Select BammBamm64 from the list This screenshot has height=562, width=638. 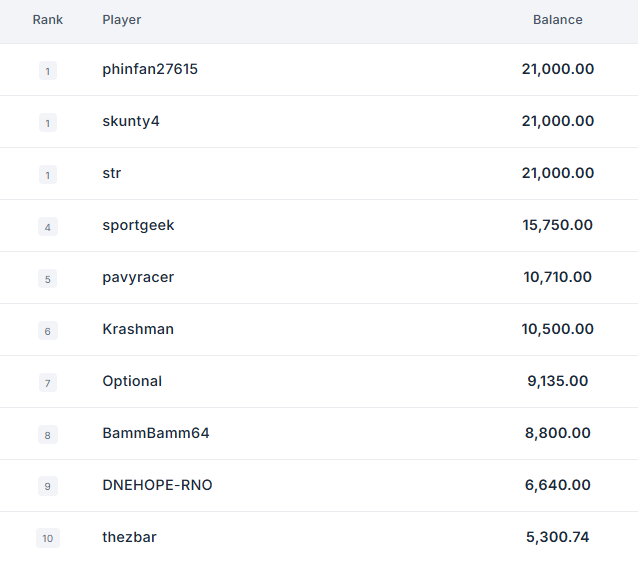pyautogui.click(x=156, y=433)
